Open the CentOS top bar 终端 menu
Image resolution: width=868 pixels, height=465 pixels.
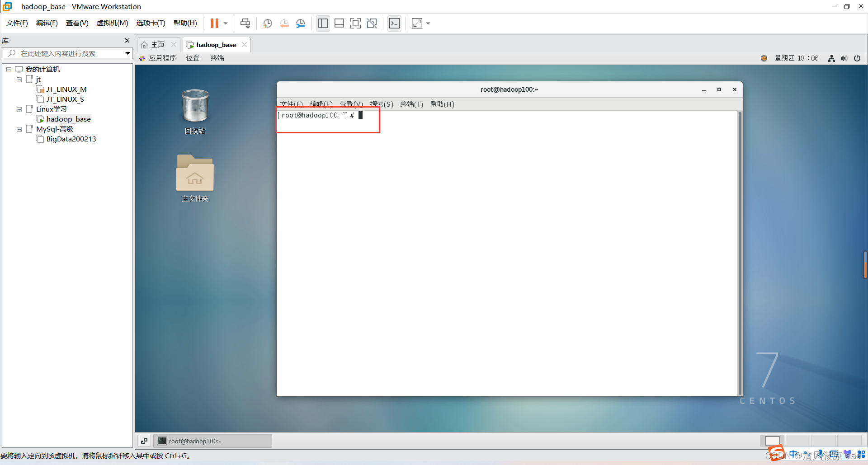[217, 58]
